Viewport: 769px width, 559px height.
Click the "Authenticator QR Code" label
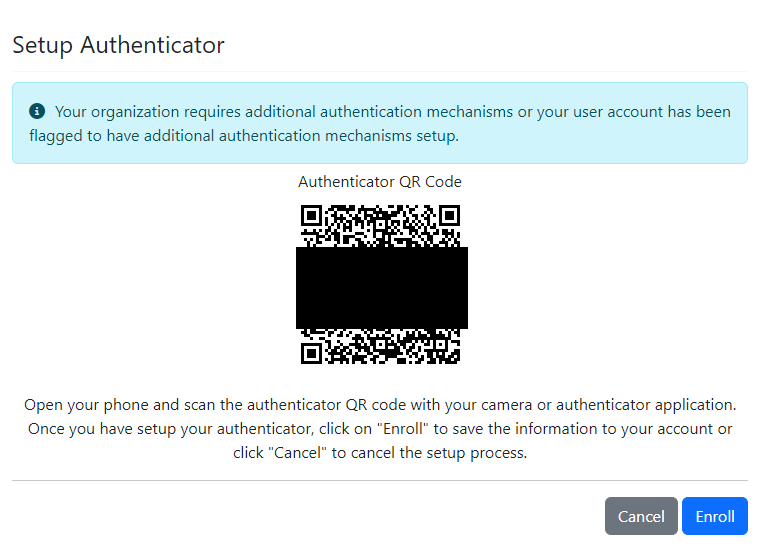click(380, 182)
